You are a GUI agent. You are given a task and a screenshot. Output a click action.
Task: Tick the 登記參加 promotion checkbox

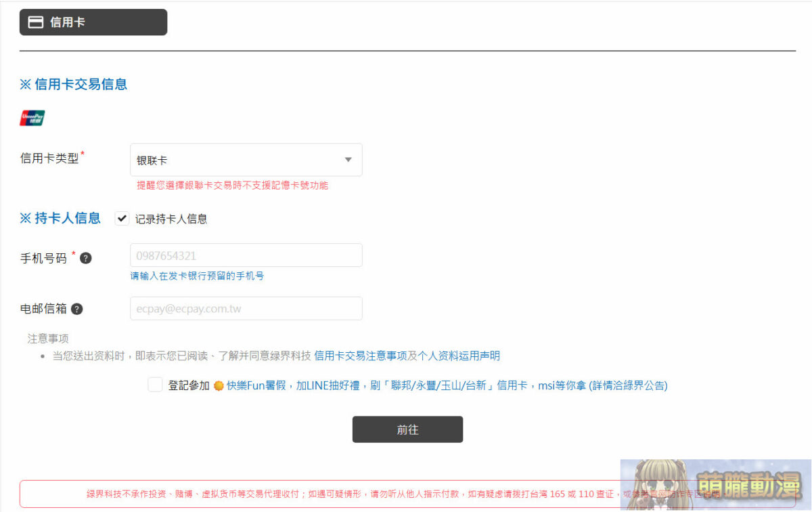(155, 385)
